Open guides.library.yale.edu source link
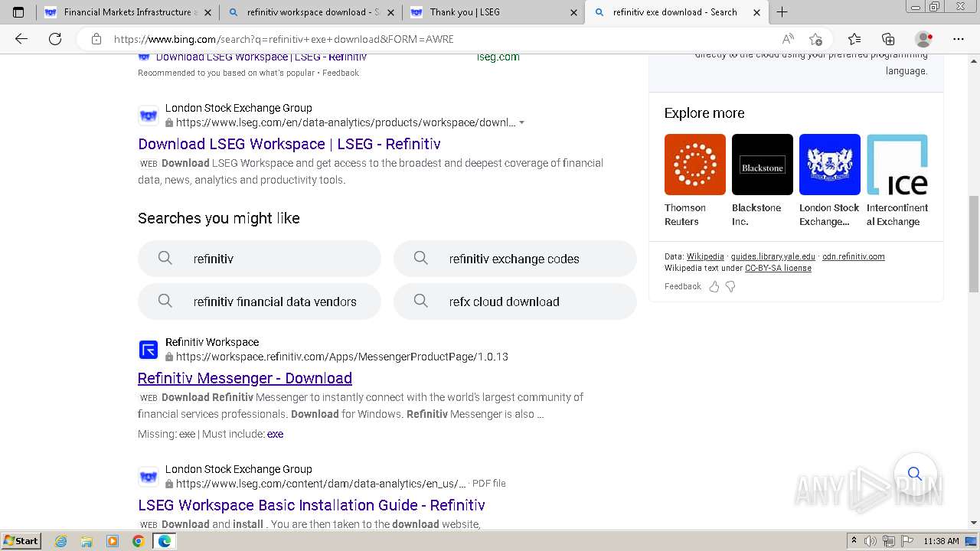This screenshot has height=551, width=980. coord(773,256)
